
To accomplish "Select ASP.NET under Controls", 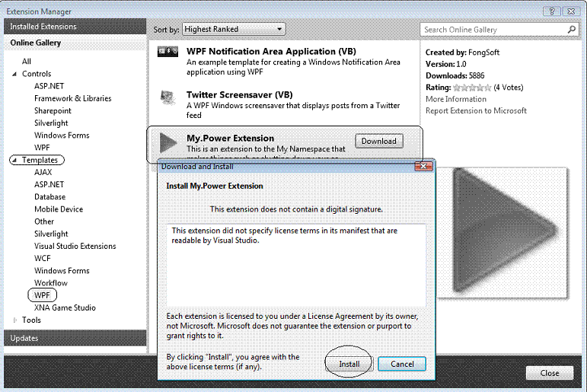I will (x=49, y=86).
